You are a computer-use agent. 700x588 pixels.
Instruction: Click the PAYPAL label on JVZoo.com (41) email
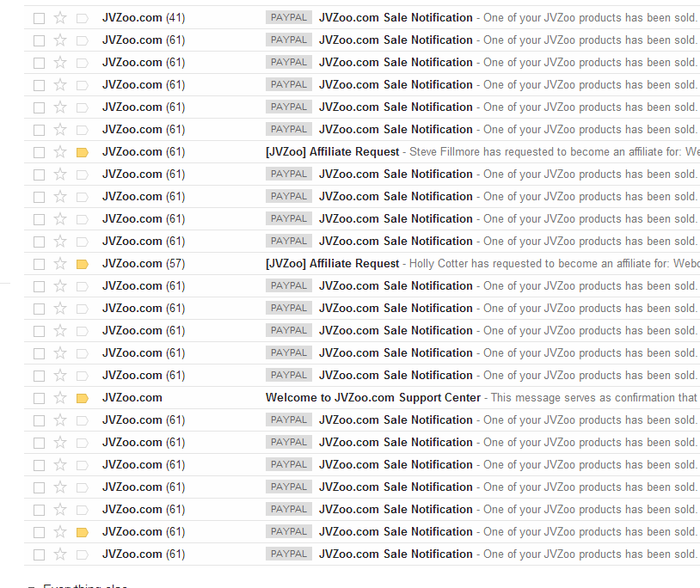pyautogui.click(x=289, y=18)
